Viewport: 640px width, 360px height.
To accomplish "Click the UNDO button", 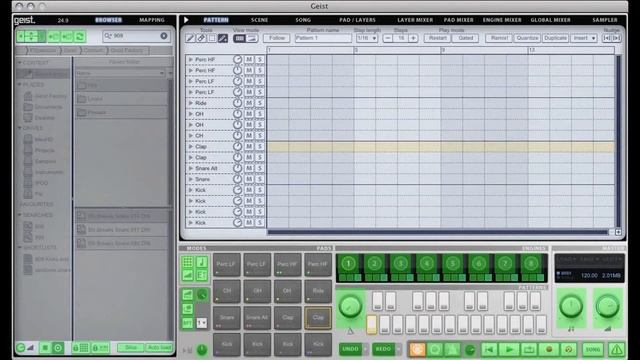I will 350,349.
